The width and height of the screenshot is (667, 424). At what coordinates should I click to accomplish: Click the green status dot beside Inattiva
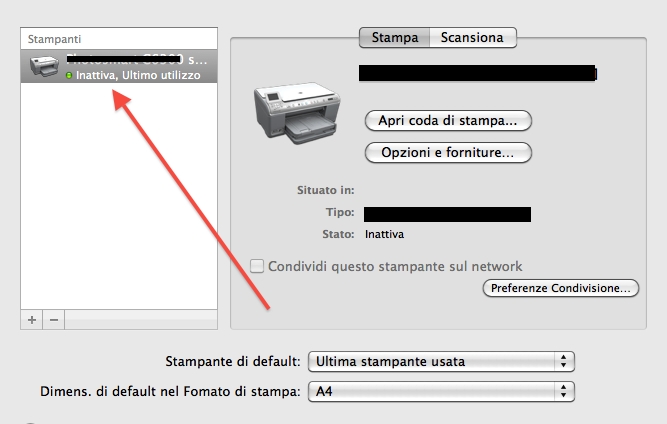tap(69, 76)
